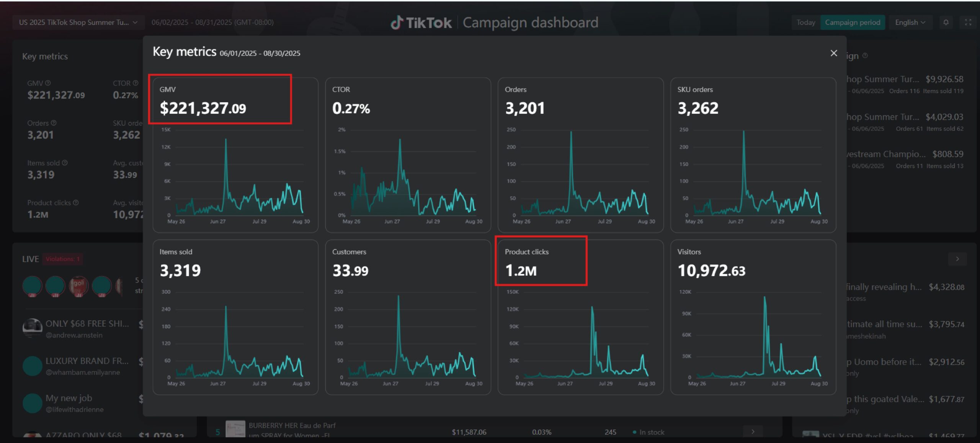Click the GMV help info icon
Screen dimensions: 980x443
(48, 83)
